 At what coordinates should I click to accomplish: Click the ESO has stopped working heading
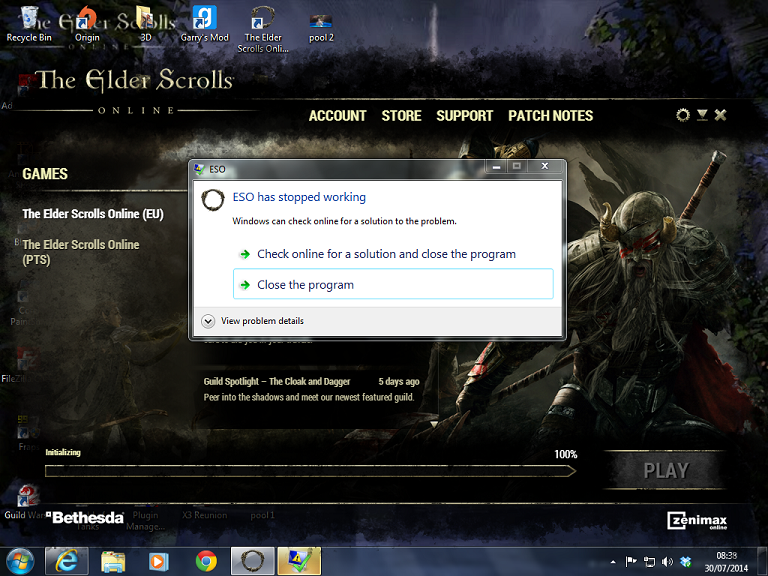pos(299,197)
